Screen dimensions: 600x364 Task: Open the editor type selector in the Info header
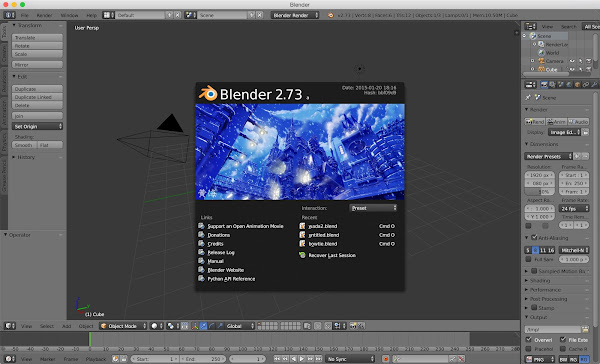click(x=9, y=15)
